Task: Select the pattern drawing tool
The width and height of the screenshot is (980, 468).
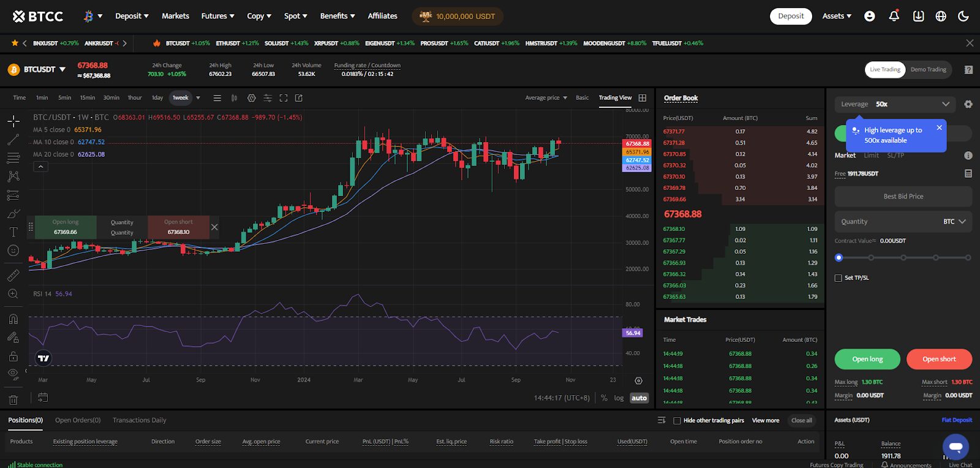Action: coord(13,176)
